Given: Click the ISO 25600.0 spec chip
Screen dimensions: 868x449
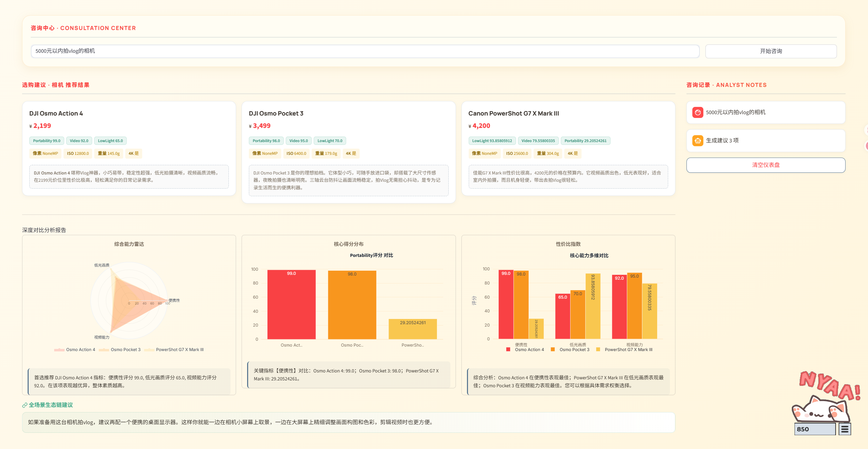Looking at the screenshot, I should tap(517, 153).
